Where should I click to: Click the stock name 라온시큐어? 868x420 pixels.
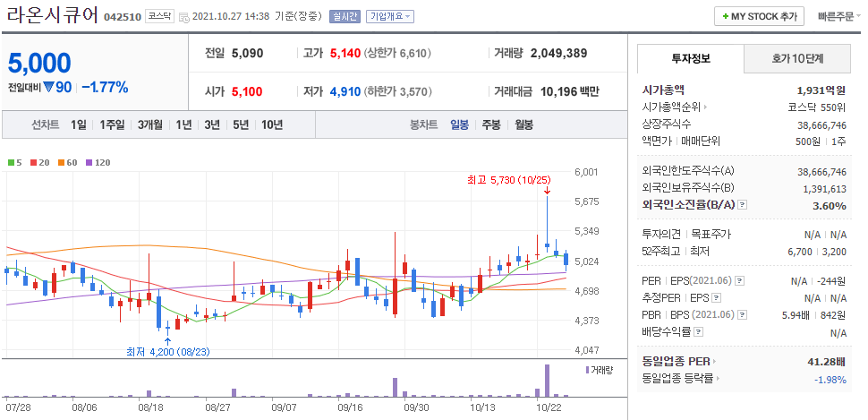(x=53, y=14)
